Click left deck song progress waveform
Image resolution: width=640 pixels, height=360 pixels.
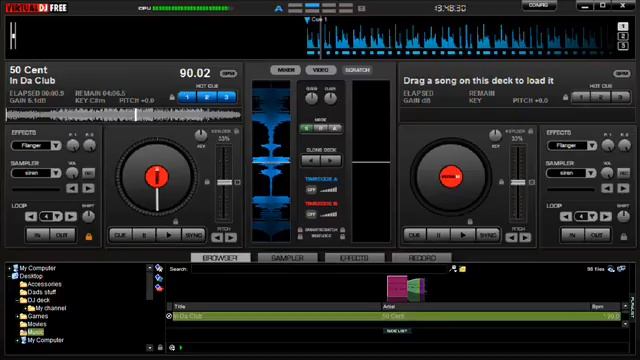coord(123,115)
